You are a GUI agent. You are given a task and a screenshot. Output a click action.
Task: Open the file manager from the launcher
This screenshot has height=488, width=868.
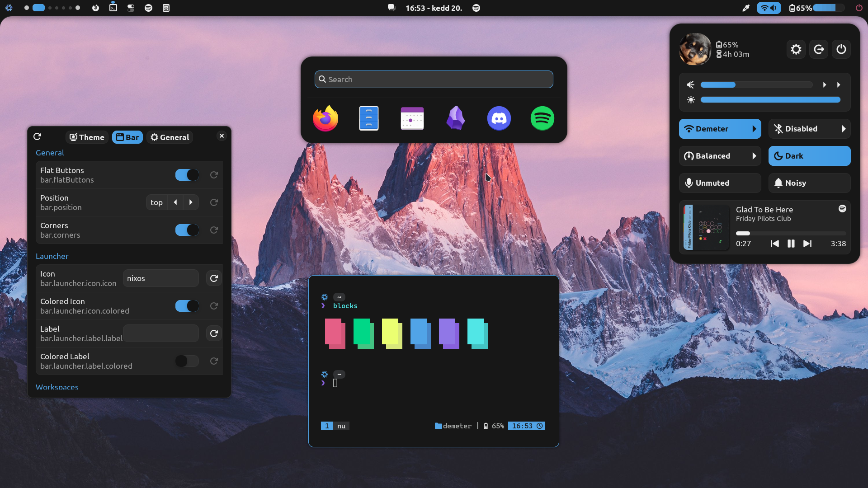point(368,118)
